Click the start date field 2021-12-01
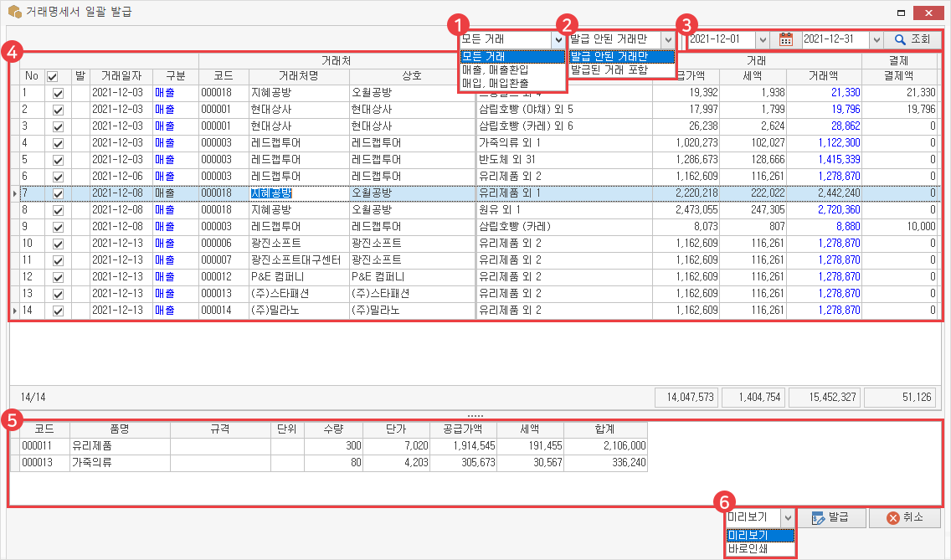 (x=722, y=39)
